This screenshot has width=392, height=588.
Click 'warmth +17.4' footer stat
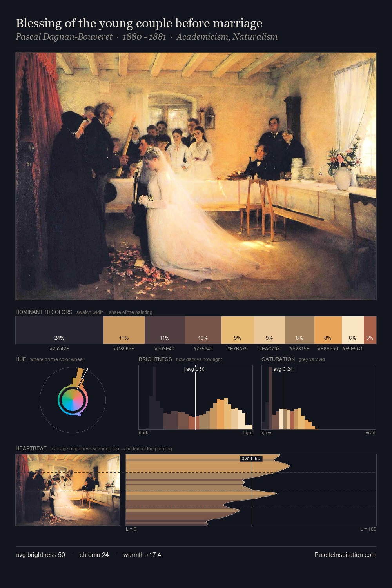[x=142, y=555]
